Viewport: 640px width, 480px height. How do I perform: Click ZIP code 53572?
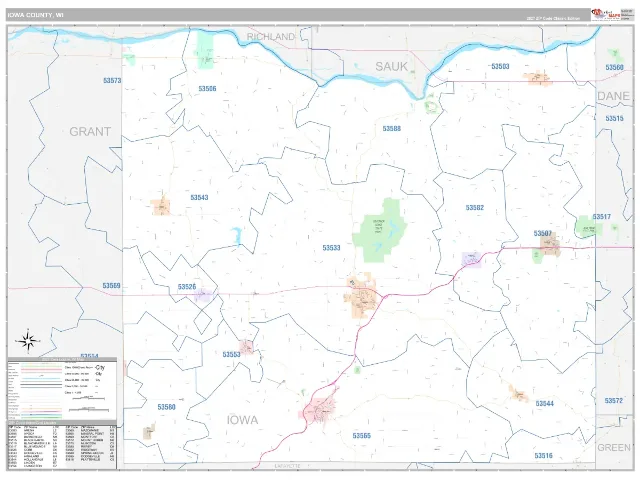point(613,401)
